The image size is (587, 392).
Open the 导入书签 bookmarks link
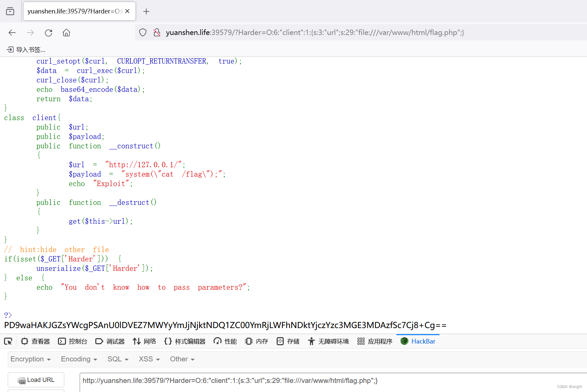coord(26,49)
